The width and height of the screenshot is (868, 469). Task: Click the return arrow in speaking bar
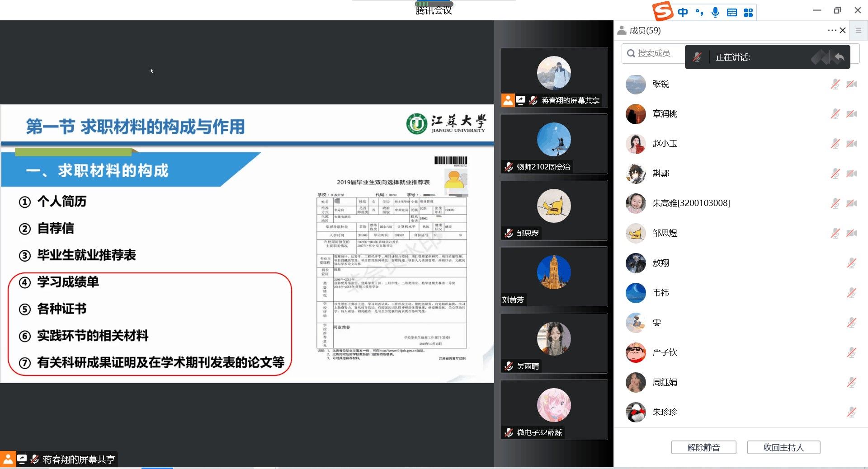pos(839,57)
